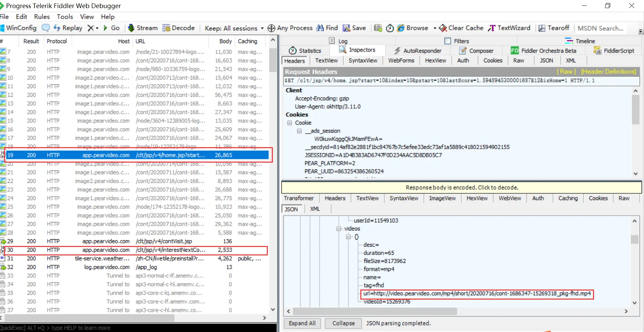Switch to the Composer tab
Viewport: 644px width, 332px height.
[x=476, y=51]
